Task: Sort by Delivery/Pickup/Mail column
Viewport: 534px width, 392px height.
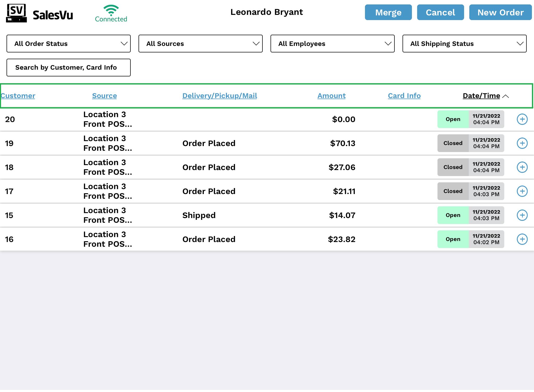Action: pyautogui.click(x=220, y=96)
